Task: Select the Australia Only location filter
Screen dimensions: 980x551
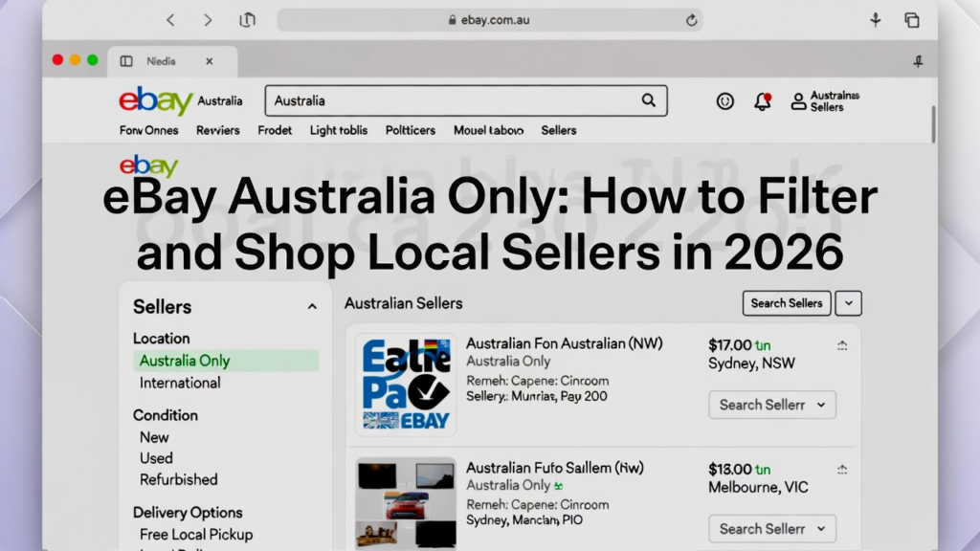Action: tap(185, 361)
